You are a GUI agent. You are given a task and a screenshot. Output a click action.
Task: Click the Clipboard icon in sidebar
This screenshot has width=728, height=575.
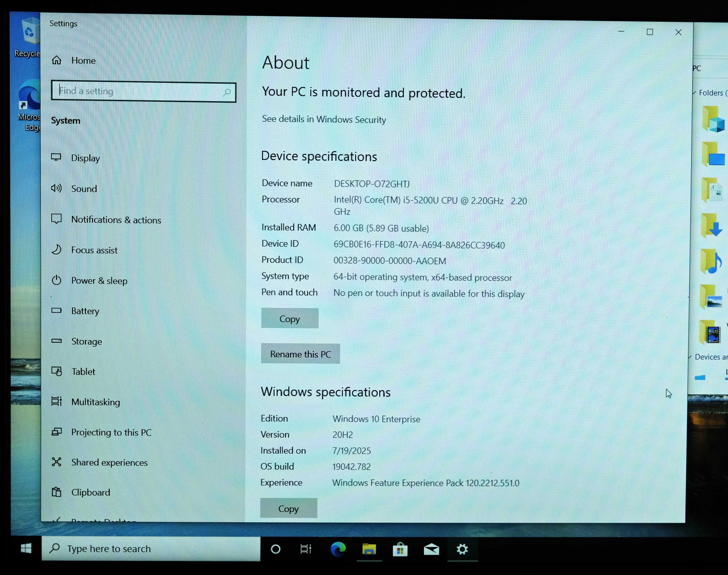[56, 492]
